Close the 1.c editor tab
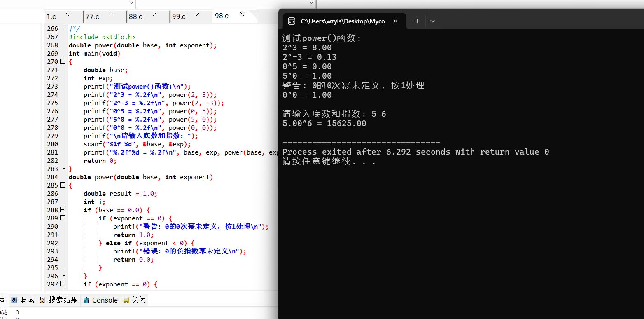644x319 pixels. [68, 15]
